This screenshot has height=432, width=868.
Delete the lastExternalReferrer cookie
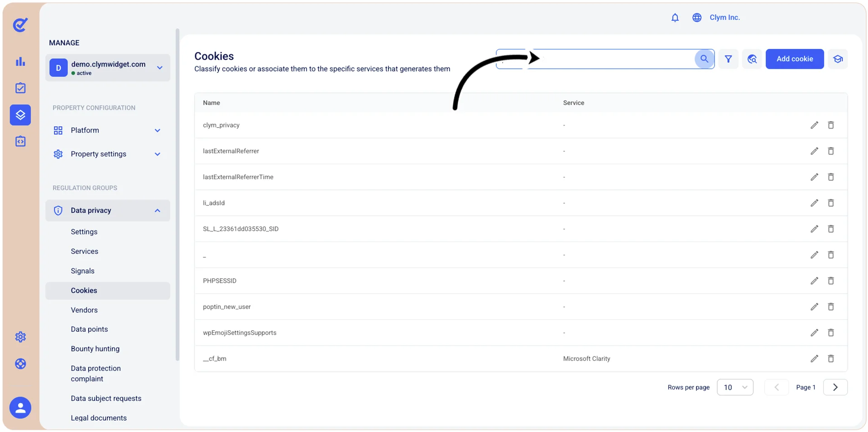pyautogui.click(x=831, y=151)
